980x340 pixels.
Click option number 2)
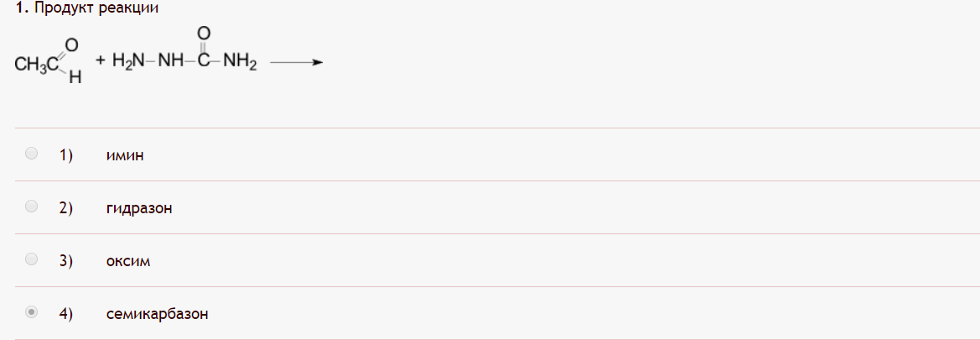(66, 208)
